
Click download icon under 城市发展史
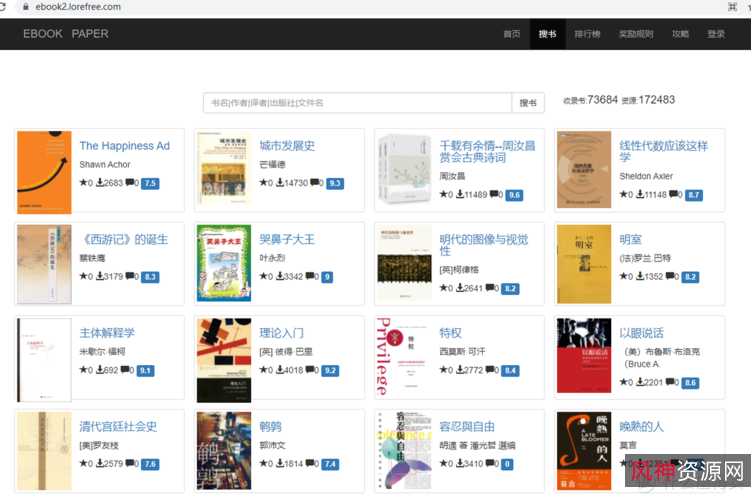281,183
